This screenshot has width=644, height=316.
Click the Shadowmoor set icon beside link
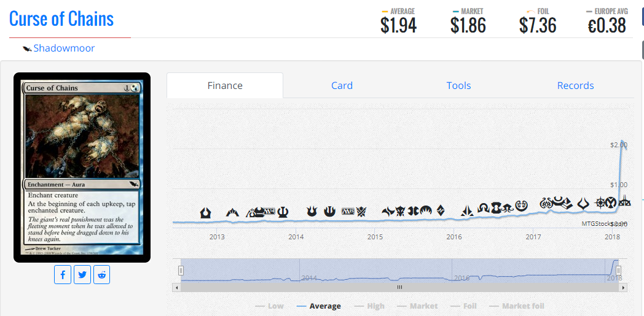click(x=27, y=48)
